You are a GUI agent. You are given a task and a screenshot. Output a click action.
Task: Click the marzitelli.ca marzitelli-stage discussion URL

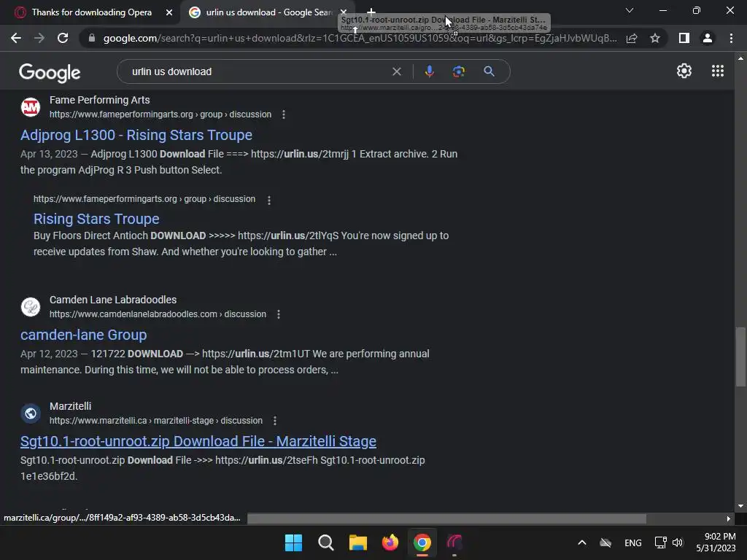pyautogui.click(x=156, y=421)
